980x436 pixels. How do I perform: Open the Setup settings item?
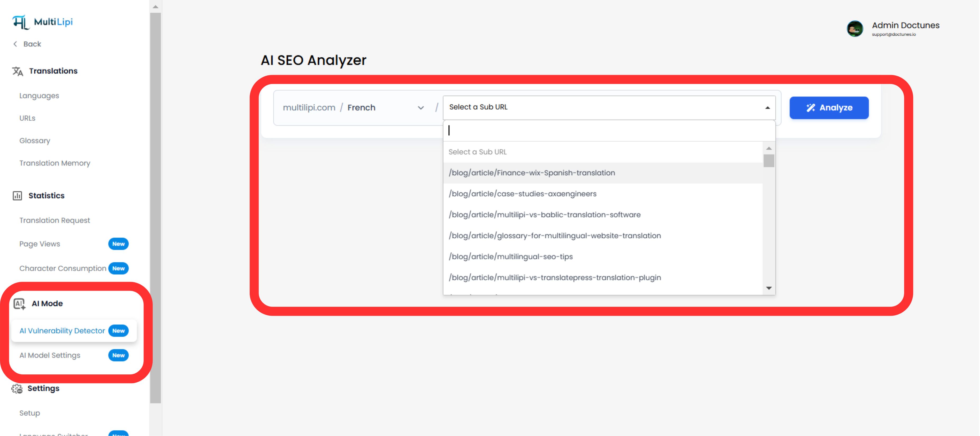coord(30,413)
